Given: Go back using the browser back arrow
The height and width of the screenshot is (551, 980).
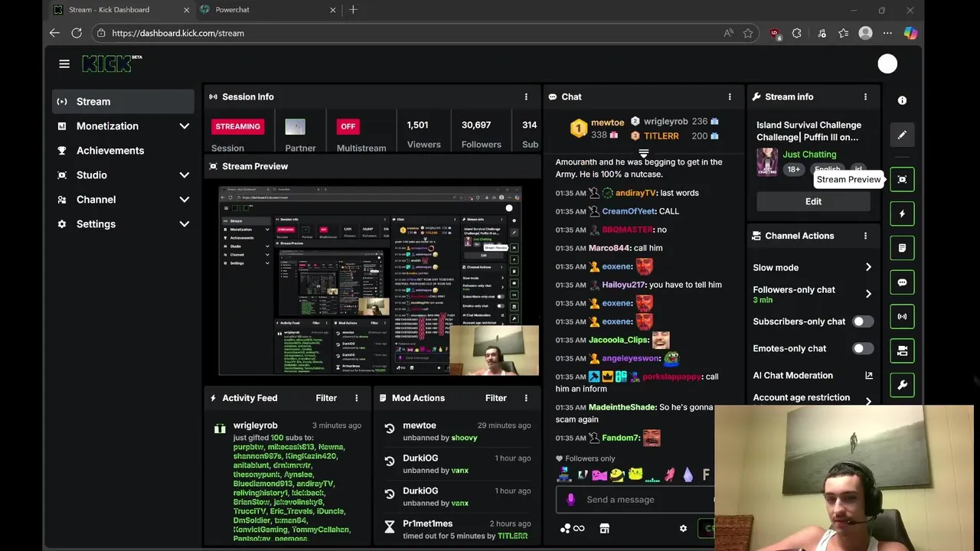Looking at the screenshot, I should tap(54, 33).
